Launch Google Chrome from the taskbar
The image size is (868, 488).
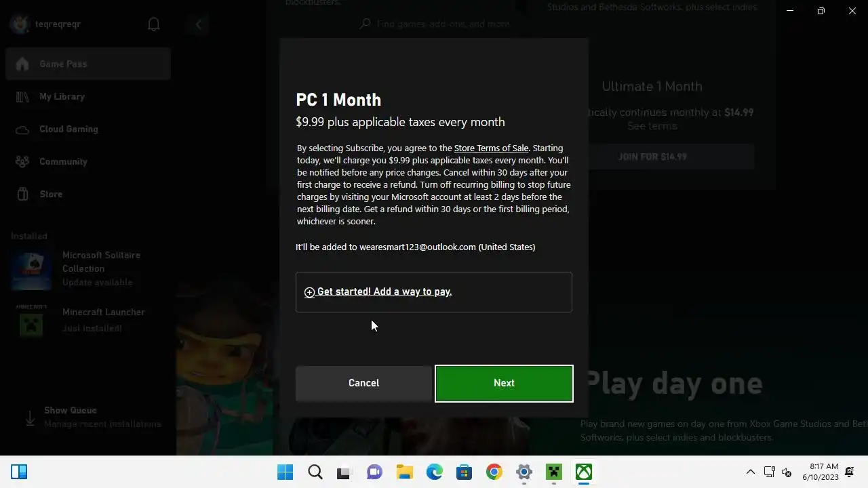click(494, 472)
